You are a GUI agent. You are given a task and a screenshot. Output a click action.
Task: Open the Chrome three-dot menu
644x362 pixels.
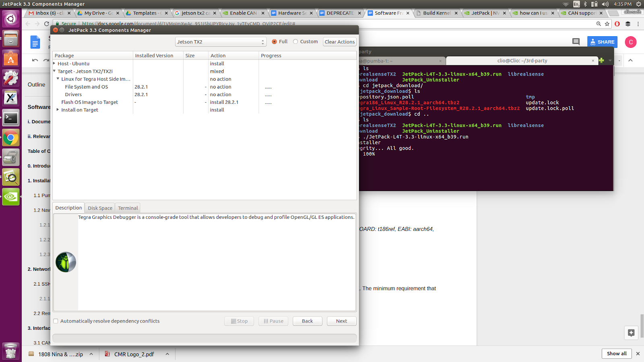coord(638,24)
